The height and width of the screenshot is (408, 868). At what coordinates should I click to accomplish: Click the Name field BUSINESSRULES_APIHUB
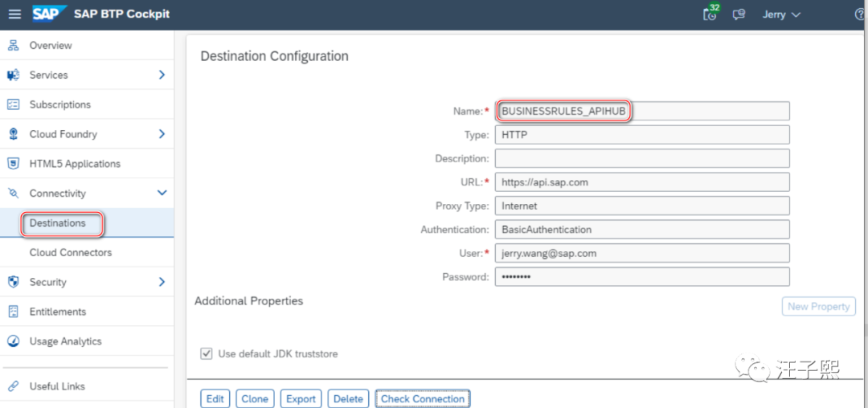tap(642, 111)
